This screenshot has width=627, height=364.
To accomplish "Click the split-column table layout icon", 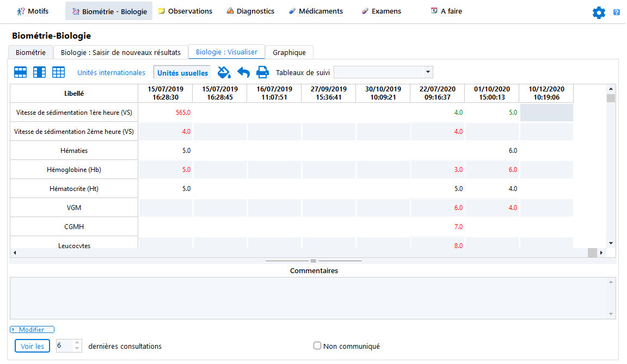I will 39,72.
